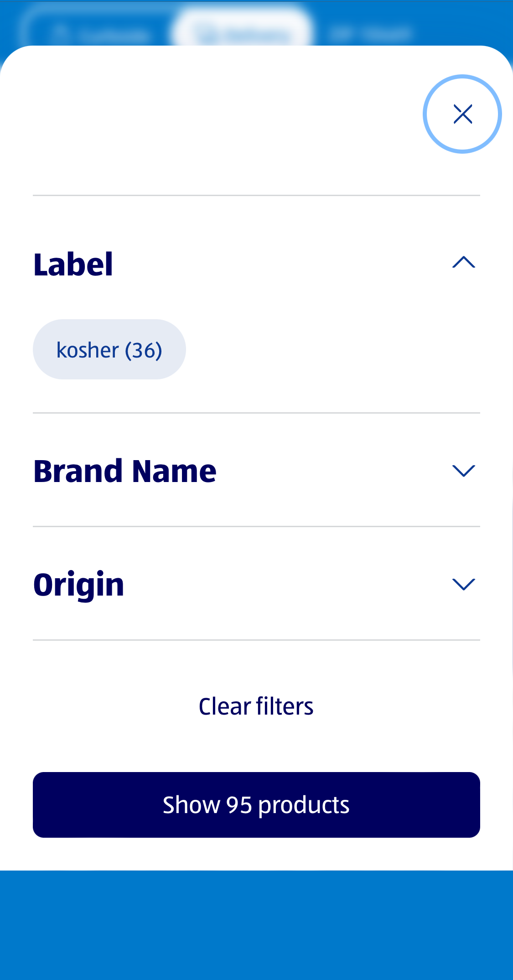Viewport: 513px width, 980px height.
Task: Open the Brand Name dropdown heading
Action: [x=125, y=471]
